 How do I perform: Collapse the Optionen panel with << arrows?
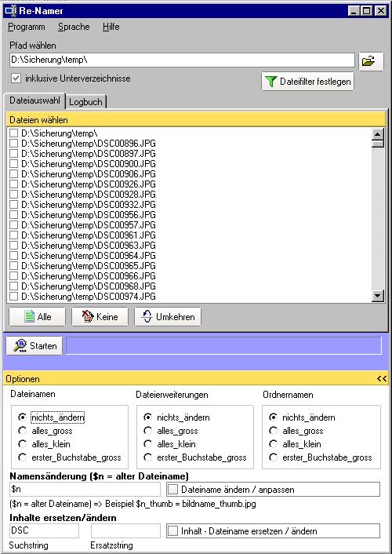[381, 379]
